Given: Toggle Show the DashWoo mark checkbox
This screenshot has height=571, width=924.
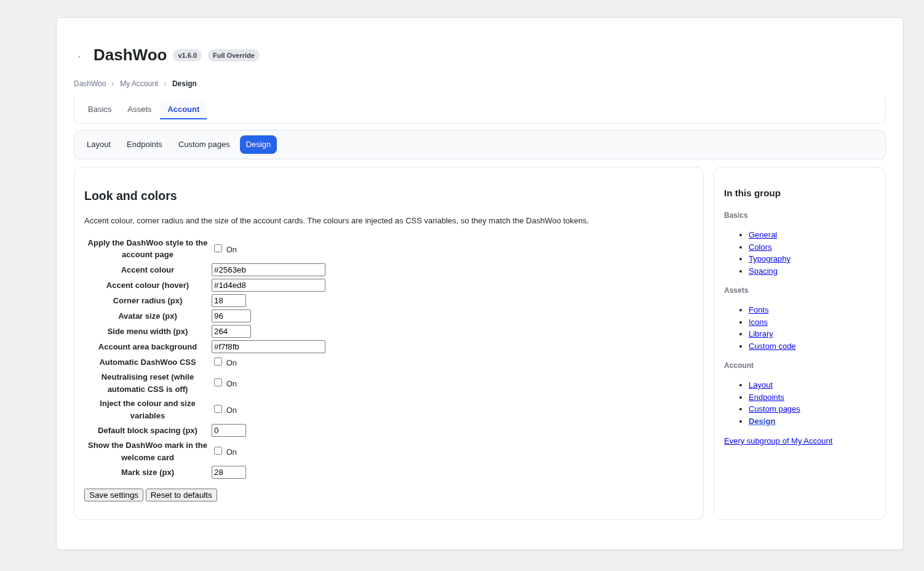Looking at the screenshot, I should click(218, 451).
